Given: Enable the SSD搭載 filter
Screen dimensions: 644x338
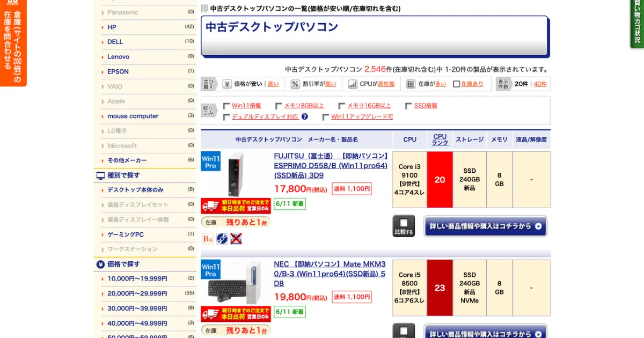Looking at the screenshot, I should 408,106.
